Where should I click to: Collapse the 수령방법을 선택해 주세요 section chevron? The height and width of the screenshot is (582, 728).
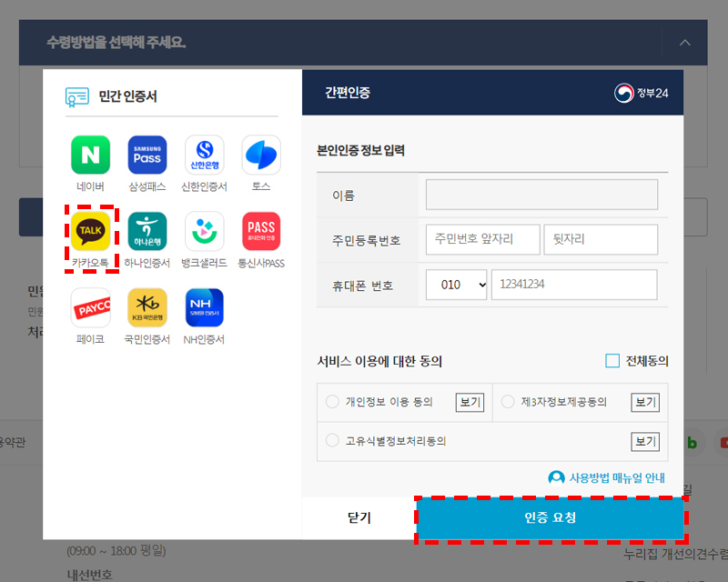click(685, 43)
